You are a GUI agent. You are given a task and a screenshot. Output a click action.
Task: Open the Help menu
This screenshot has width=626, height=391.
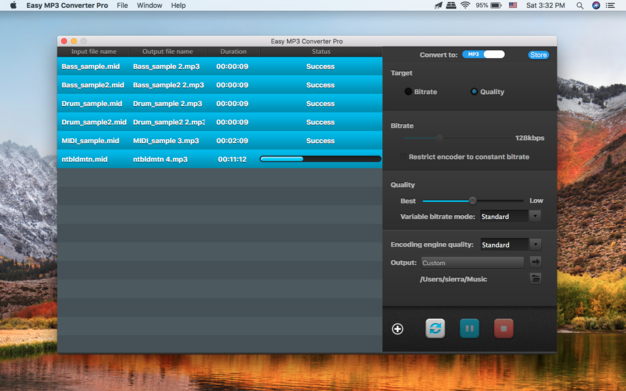178,5
